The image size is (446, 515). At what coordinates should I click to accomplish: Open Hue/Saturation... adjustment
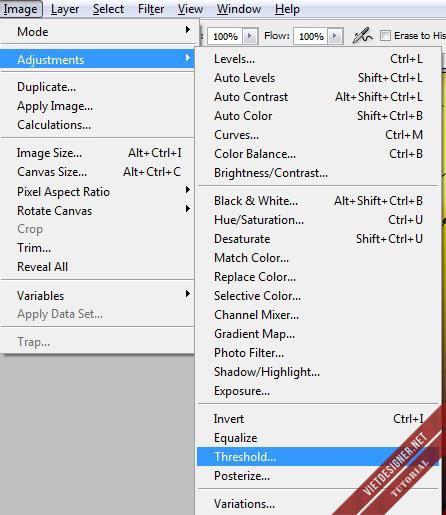(318, 220)
